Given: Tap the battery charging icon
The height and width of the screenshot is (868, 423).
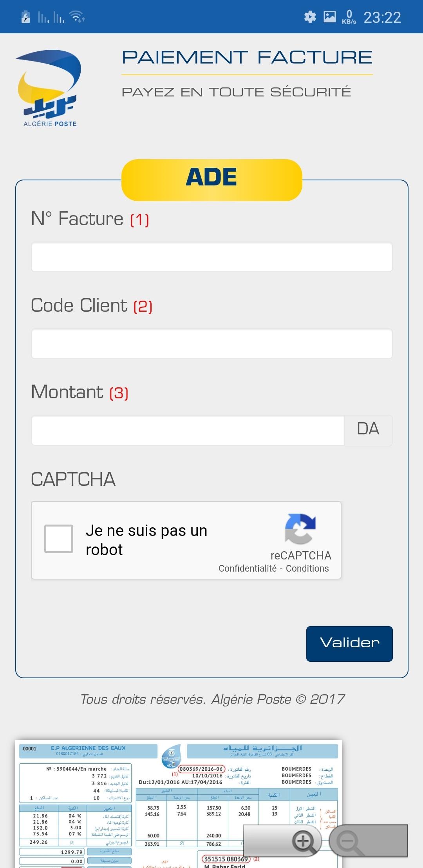Looking at the screenshot, I should pyautogui.click(x=26, y=17).
